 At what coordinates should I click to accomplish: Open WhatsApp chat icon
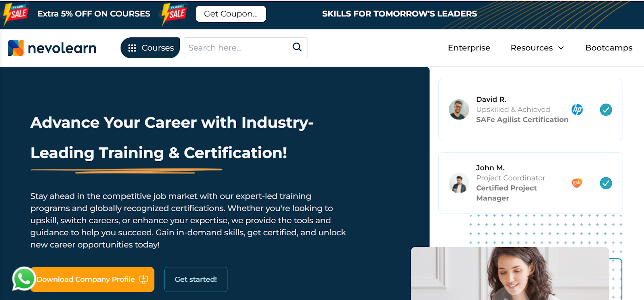coord(23,278)
